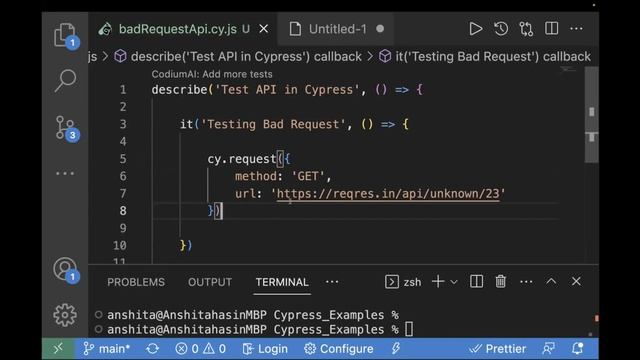Click 'Testing Bad Request' string on line 3
This screenshot has width=640, height=360.
tap(273, 124)
